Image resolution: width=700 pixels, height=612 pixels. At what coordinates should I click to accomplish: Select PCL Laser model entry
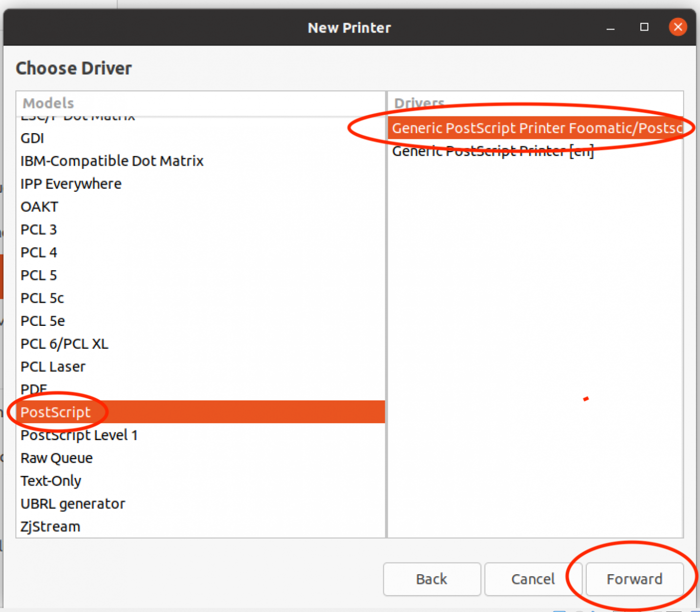[53, 367]
